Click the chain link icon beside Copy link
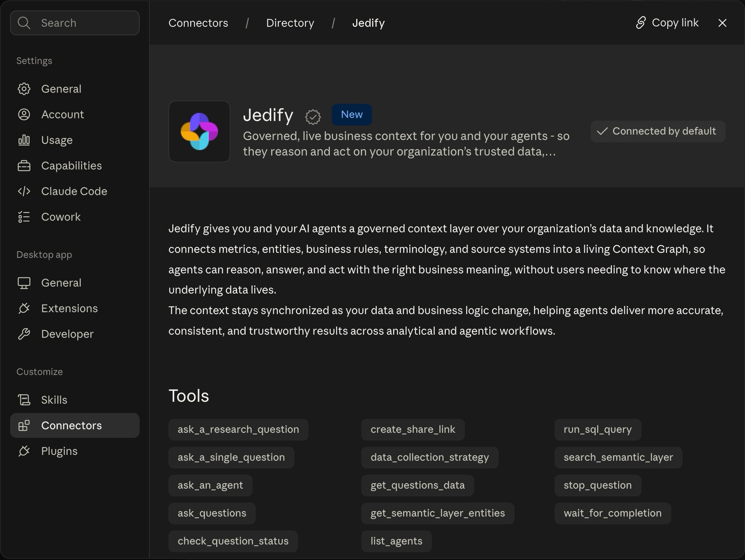The height and width of the screenshot is (560, 745). pos(641,22)
